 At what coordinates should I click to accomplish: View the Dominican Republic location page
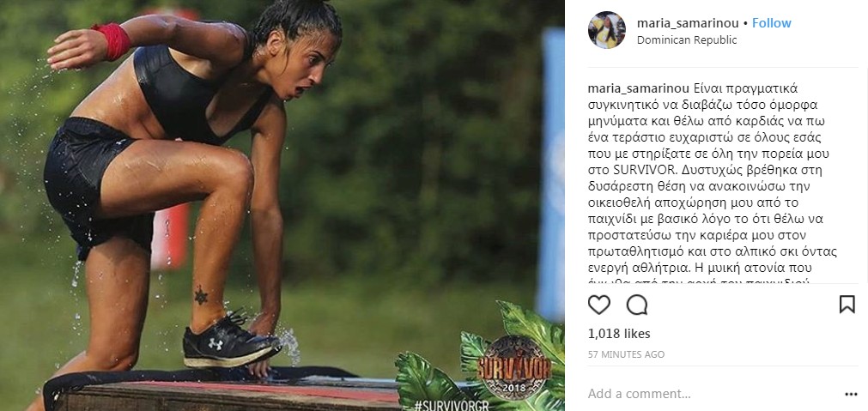687,39
